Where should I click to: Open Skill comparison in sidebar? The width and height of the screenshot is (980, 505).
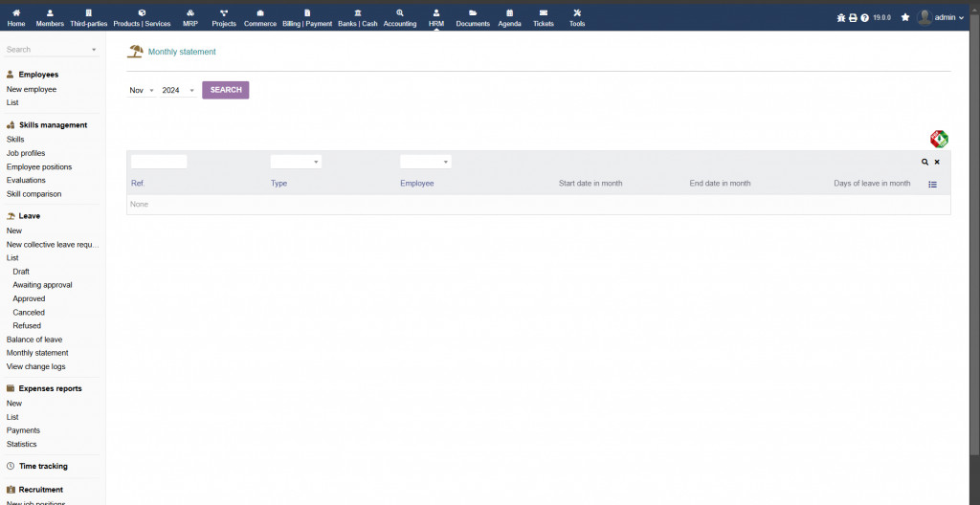[33, 194]
